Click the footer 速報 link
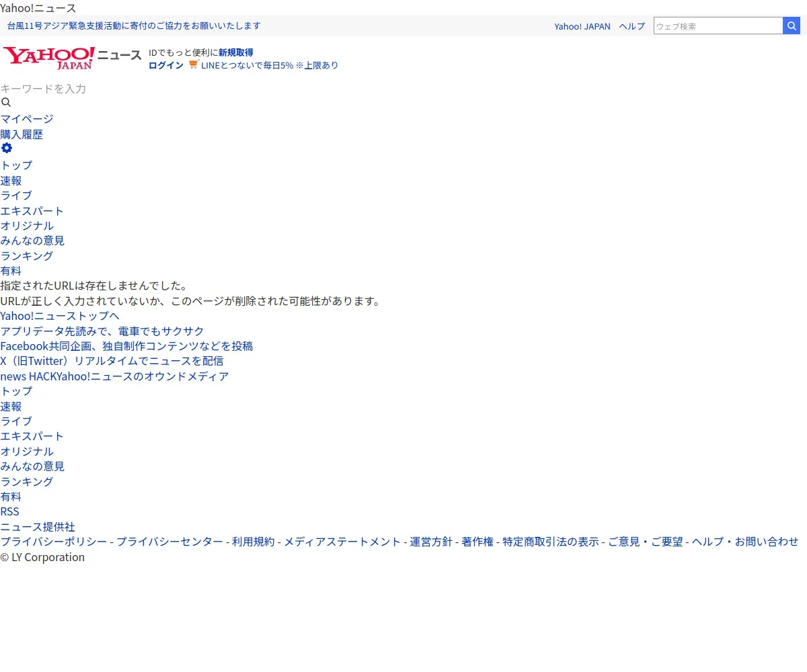The height and width of the screenshot is (672, 807). [x=11, y=407]
